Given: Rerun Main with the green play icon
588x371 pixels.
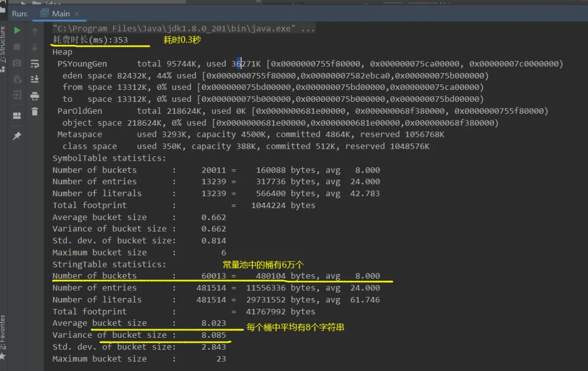Looking at the screenshot, I should (17, 31).
